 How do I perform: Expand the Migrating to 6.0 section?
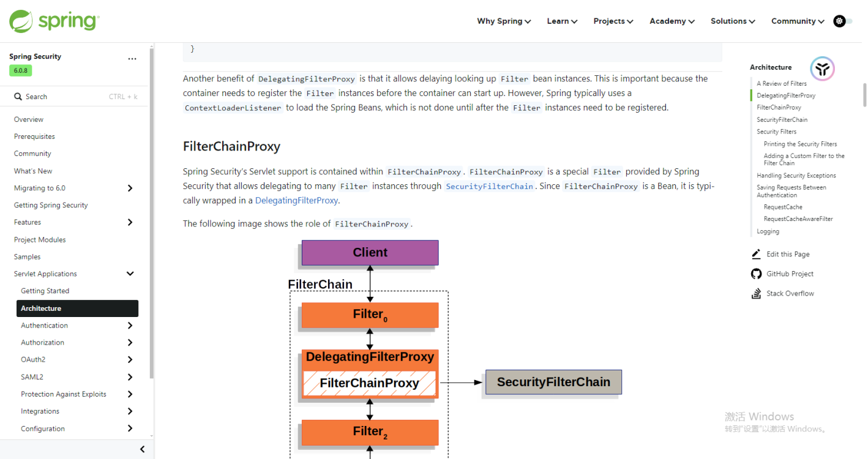coord(130,188)
